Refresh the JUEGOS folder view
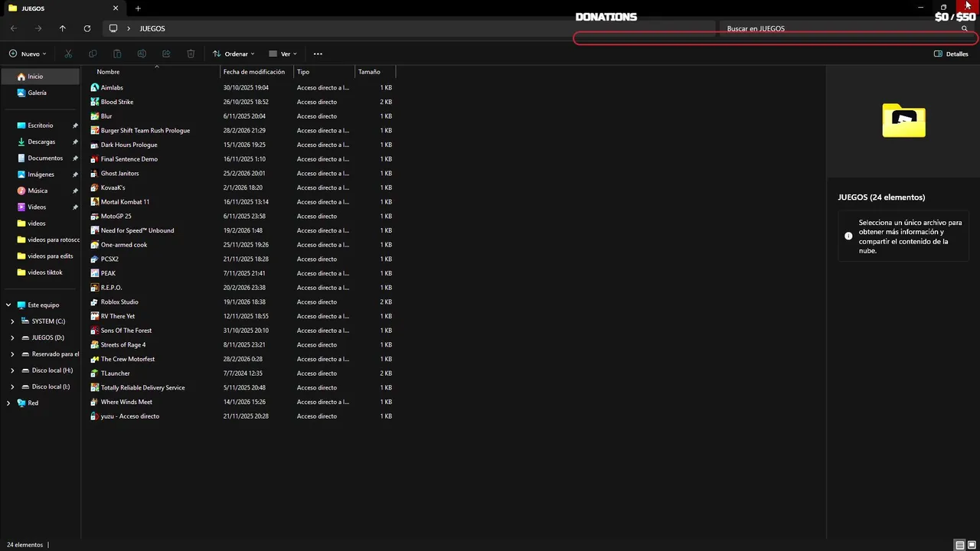Screen dimensions: 980x551 coord(87,28)
